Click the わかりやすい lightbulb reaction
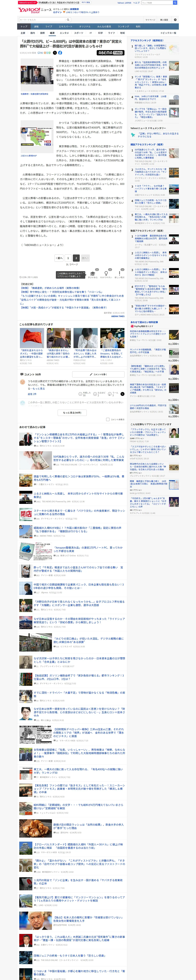 coord(106,274)
